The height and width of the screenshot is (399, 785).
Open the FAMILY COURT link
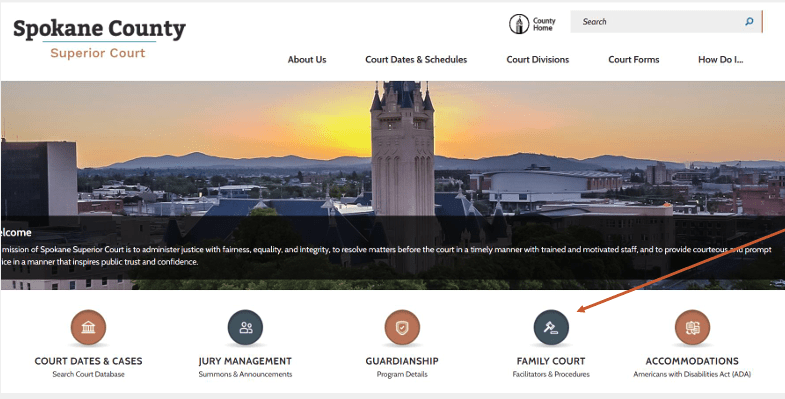(551, 361)
